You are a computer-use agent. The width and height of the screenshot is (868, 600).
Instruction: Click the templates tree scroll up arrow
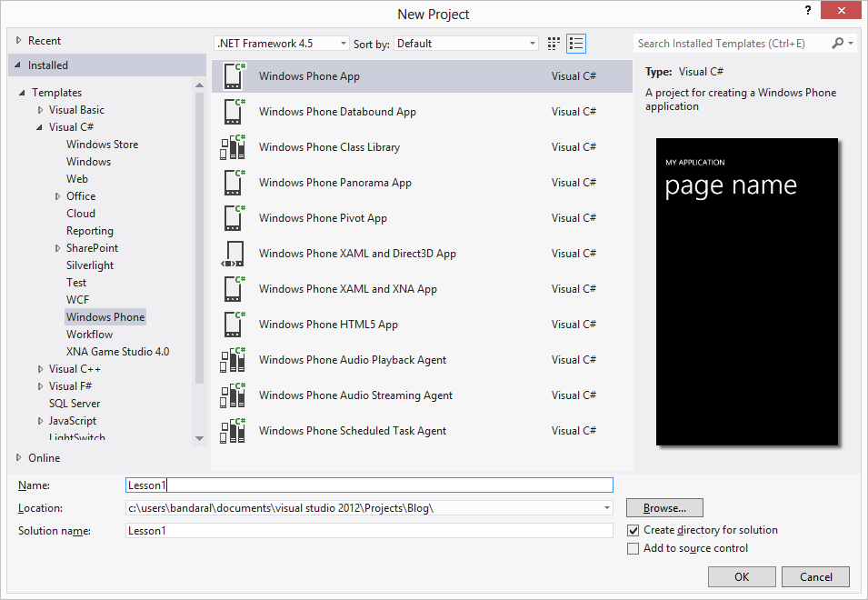tap(199, 85)
